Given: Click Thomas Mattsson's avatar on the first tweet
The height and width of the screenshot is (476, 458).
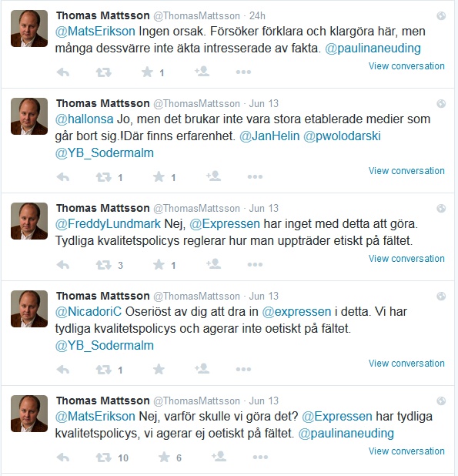Looking at the screenshot, I should pos(29,28).
